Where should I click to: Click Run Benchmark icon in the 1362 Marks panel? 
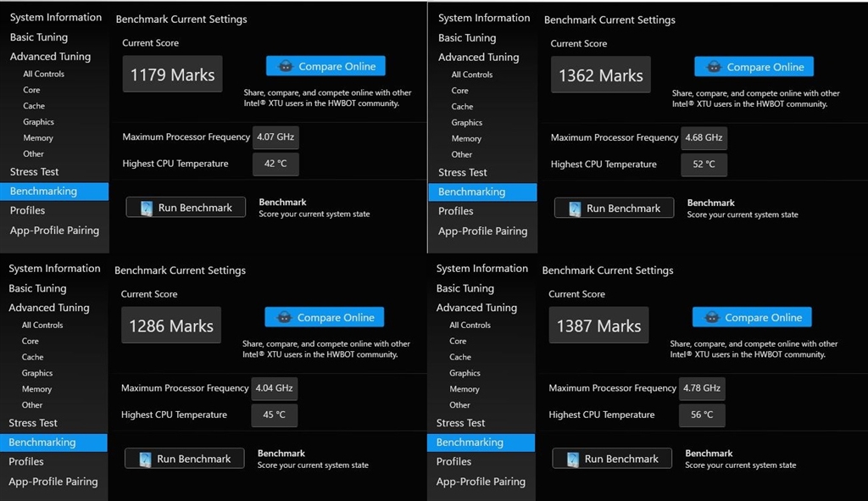(574, 209)
